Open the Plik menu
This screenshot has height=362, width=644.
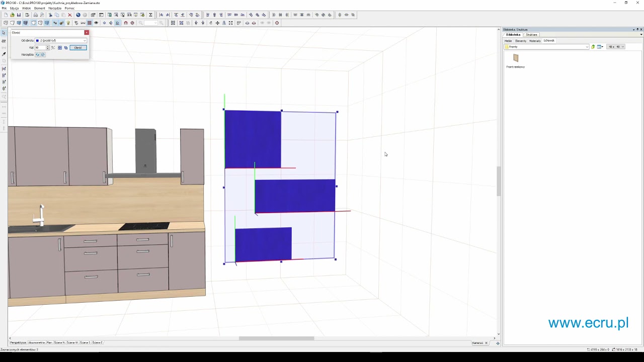pyautogui.click(x=4, y=9)
